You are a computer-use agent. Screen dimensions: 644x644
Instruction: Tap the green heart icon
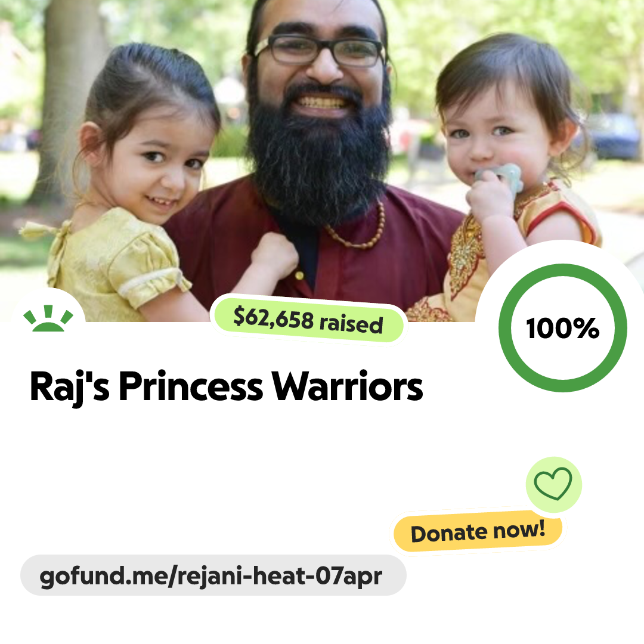(553, 484)
